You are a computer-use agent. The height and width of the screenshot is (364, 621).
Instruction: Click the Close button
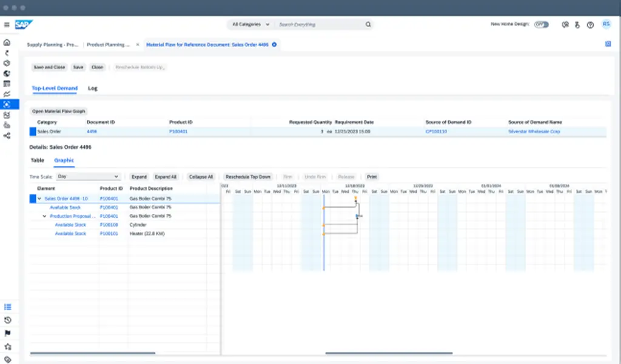click(98, 67)
